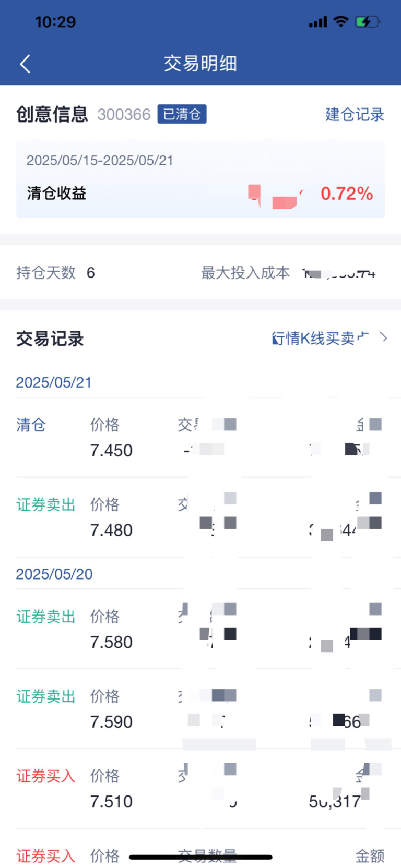The image size is (401, 868).
Task: Select the 清仓 trade row at 7.450
Action: click(x=200, y=438)
